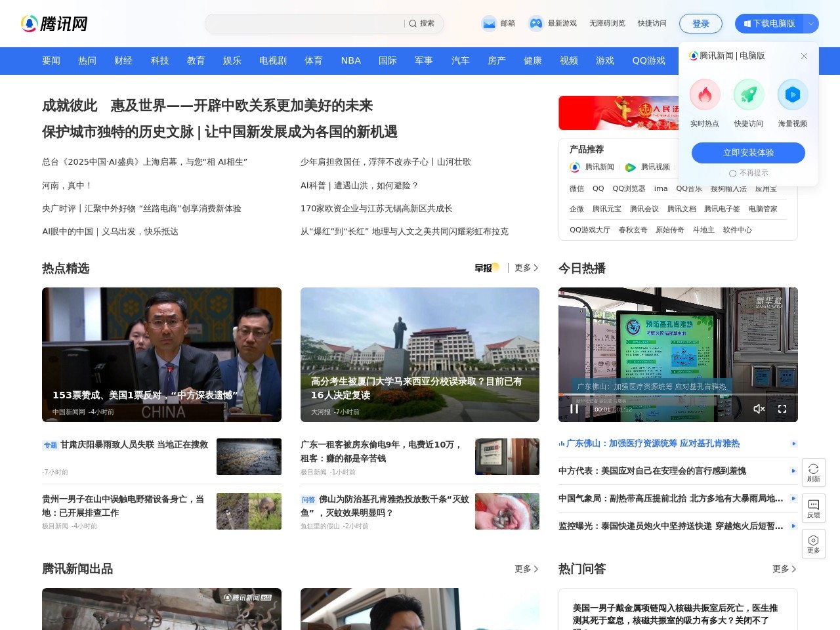This screenshot has height=630, width=840.
Task: Click the Tencent logo at top left
Action: point(54,24)
